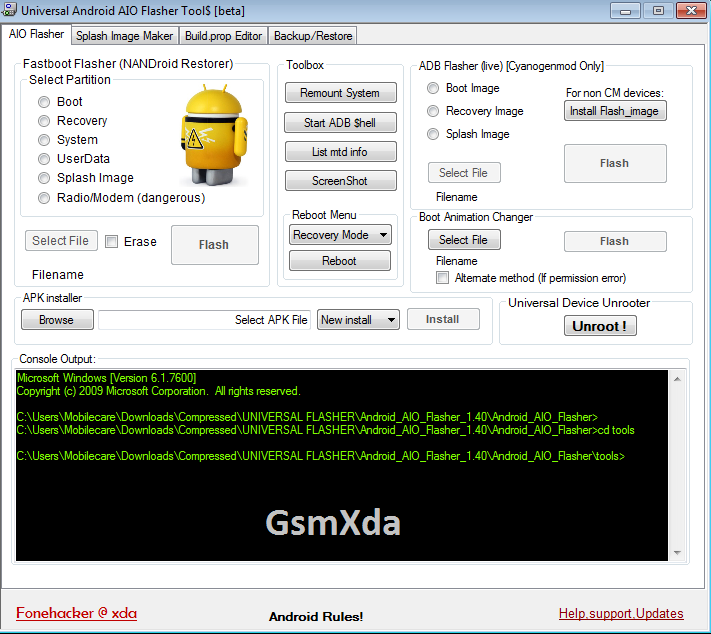Select Recovery Image under ADB Flasher

[x=433, y=111]
